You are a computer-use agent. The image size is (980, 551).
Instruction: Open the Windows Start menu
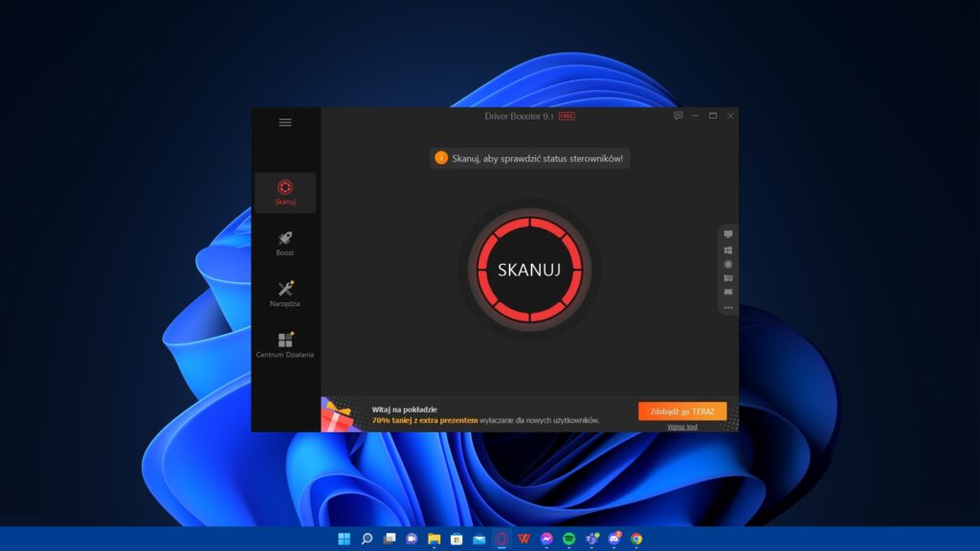[345, 539]
